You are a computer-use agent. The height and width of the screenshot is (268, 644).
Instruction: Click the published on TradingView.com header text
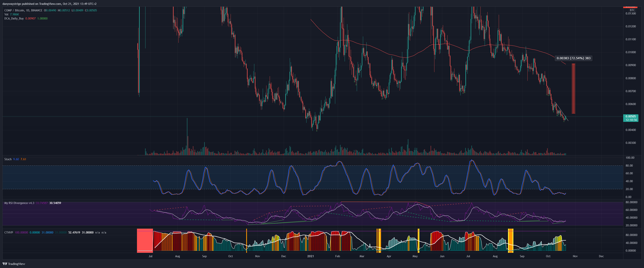(x=41, y=4)
